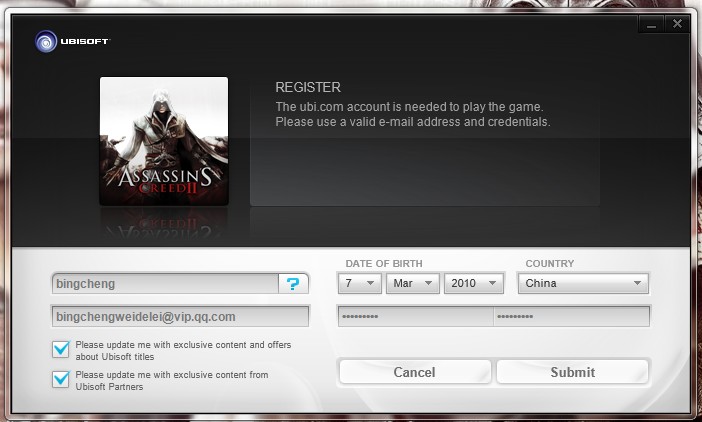
Task: Minimize the Ubisoft register window
Action: [x=651, y=25]
